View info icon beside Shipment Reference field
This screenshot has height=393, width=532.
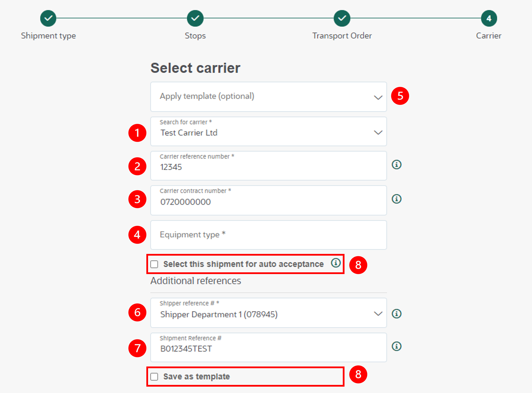396,346
